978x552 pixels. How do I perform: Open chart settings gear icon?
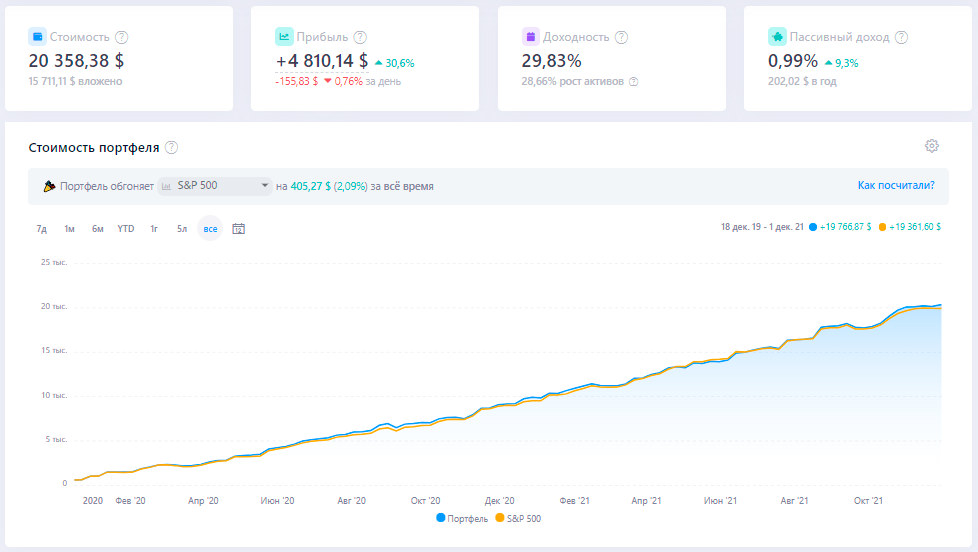(932, 146)
